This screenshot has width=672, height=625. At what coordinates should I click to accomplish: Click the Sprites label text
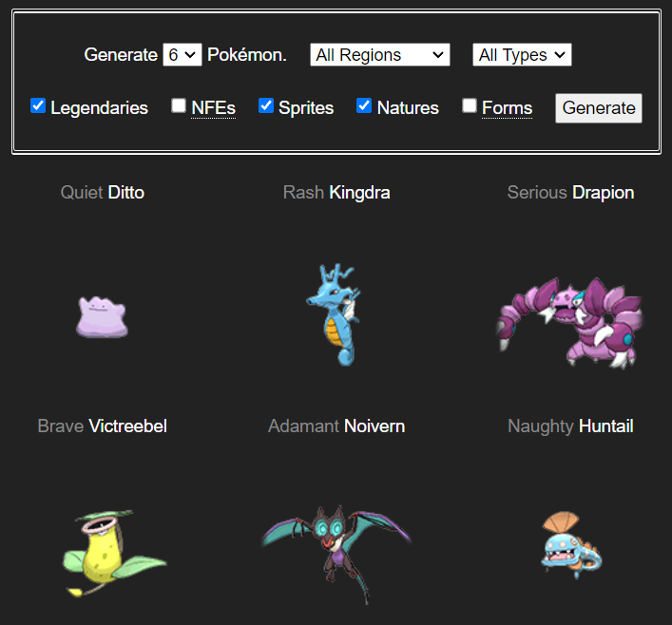(x=306, y=108)
